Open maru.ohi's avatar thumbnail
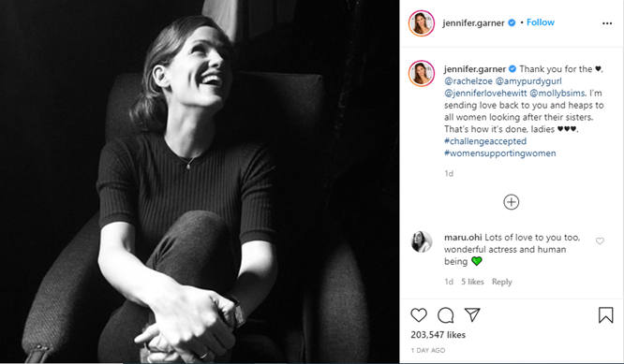 [422, 241]
